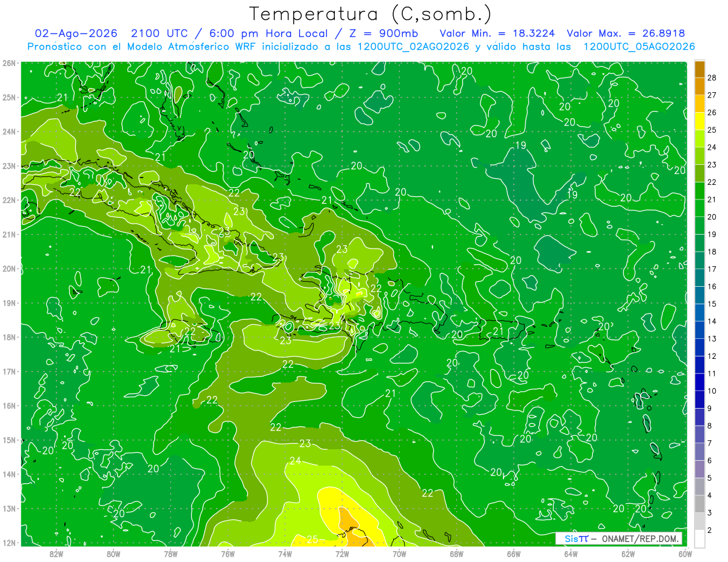728x562 pixels.
Task: Click the title "Temperatura (C,somb.)"
Action: click(371, 15)
